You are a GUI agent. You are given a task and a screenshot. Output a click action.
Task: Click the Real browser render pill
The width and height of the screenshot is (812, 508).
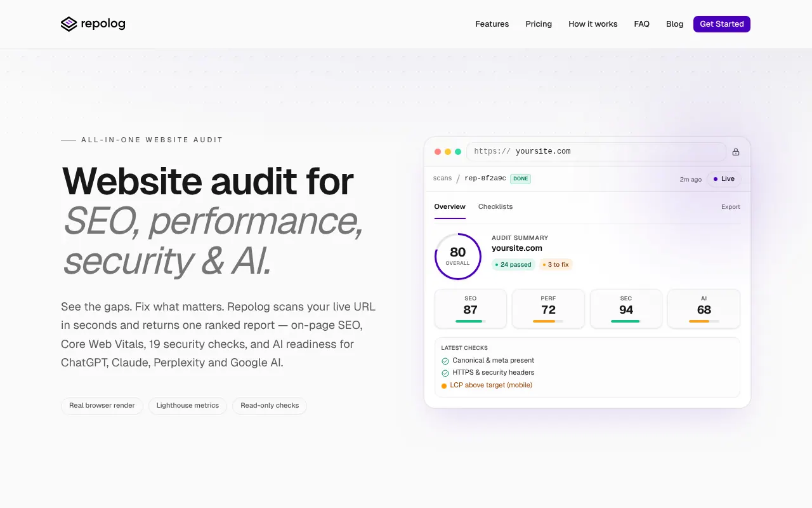point(102,406)
